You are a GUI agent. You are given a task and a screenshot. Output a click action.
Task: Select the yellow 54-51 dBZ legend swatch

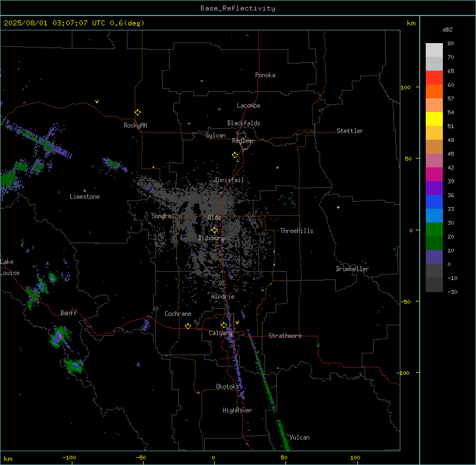pos(434,119)
